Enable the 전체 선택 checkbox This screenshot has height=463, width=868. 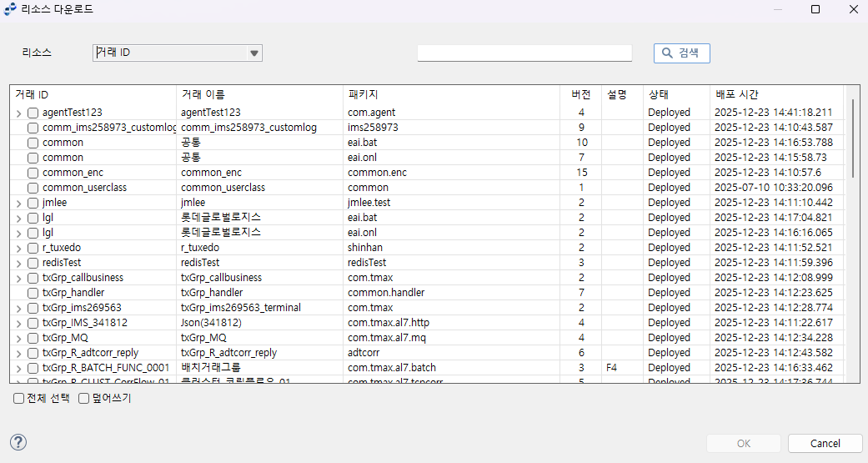tap(19, 398)
